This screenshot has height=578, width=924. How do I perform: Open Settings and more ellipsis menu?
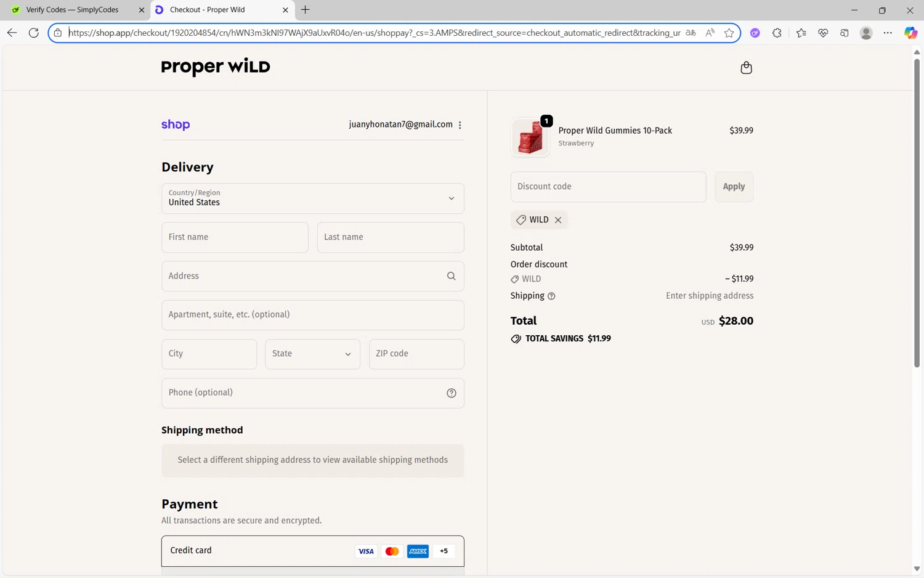[x=888, y=33]
